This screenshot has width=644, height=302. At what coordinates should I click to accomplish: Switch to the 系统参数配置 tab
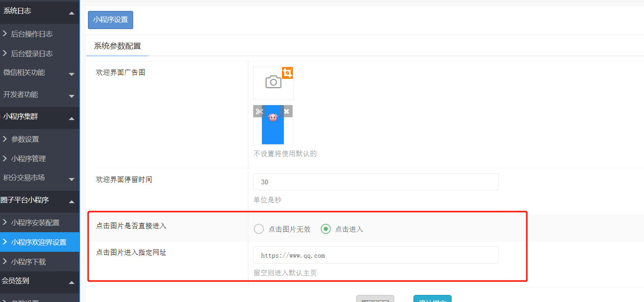(117, 46)
